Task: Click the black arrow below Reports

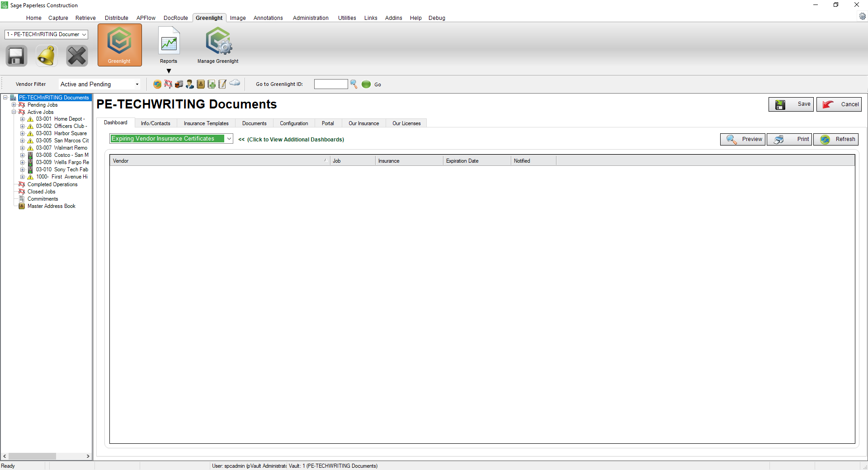Action: [169, 71]
